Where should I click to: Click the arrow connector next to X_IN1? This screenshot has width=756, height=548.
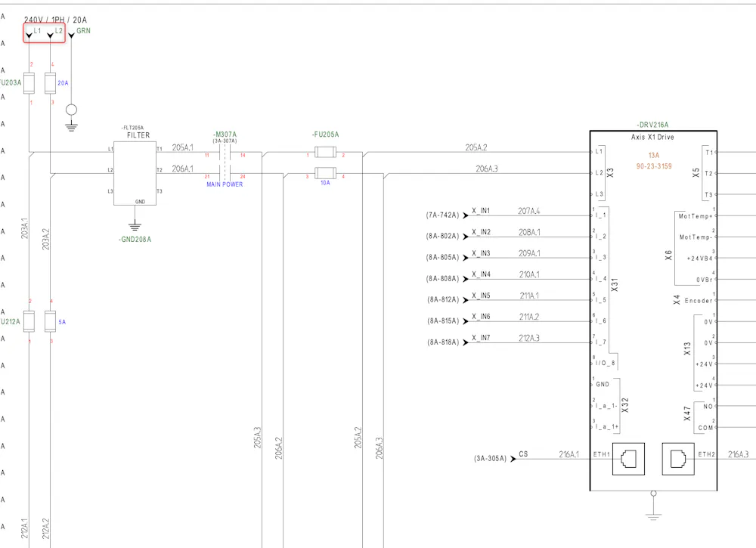pyautogui.click(x=466, y=215)
